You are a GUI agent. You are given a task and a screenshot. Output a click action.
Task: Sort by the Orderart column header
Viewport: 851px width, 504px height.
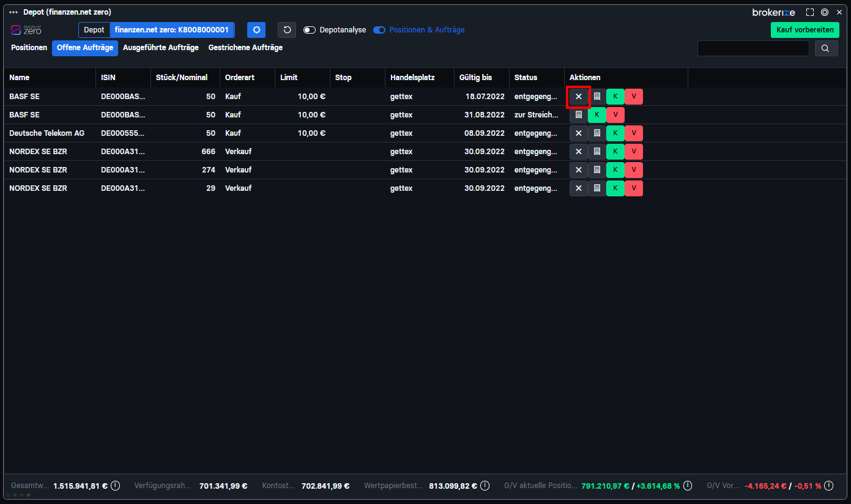[x=248, y=78]
